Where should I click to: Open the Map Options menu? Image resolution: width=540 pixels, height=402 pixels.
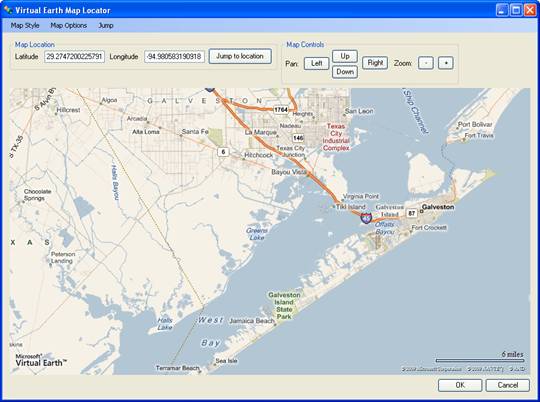click(69, 25)
